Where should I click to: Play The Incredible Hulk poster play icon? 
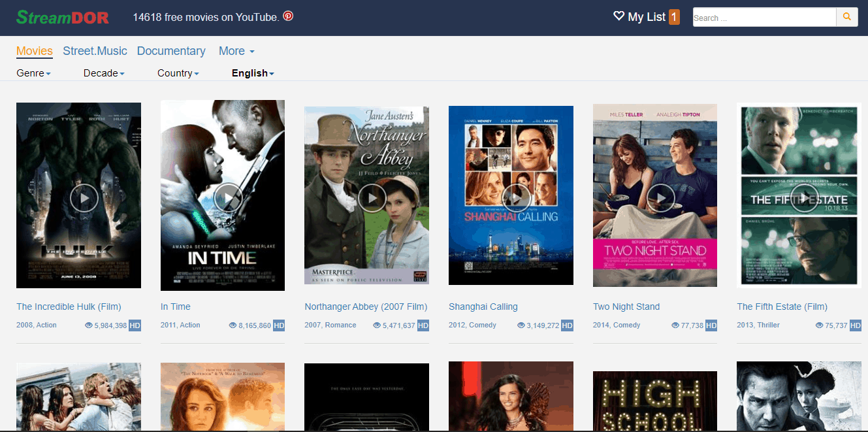point(84,198)
